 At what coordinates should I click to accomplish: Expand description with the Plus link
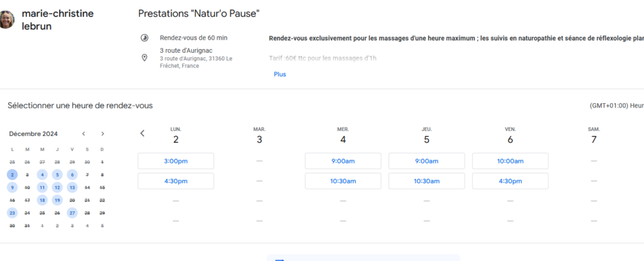(280, 74)
